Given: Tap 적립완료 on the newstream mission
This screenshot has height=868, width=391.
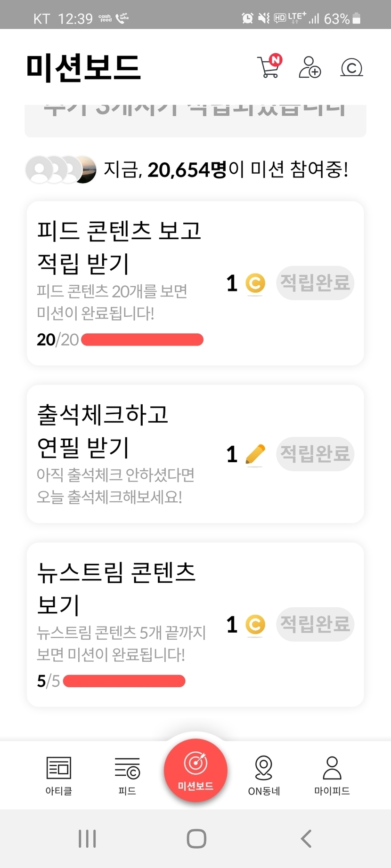Looking at the screenshot, I should [x=315, y=624].
